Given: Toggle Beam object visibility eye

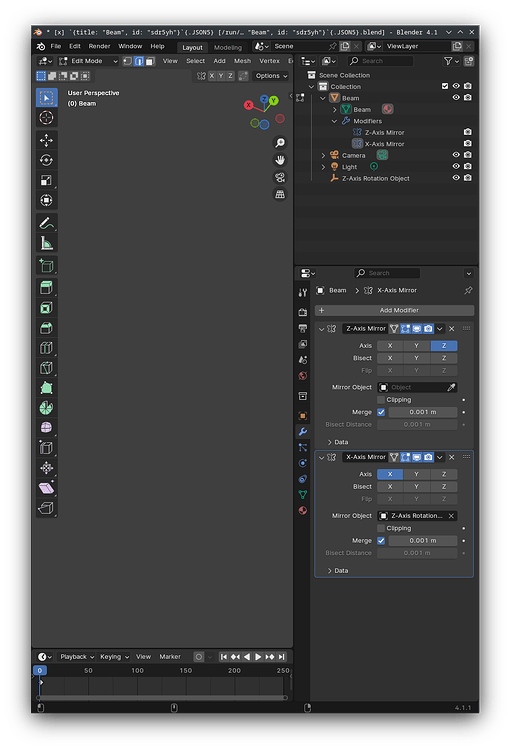Looking at the screenshot, I should (x=456, y=98).
